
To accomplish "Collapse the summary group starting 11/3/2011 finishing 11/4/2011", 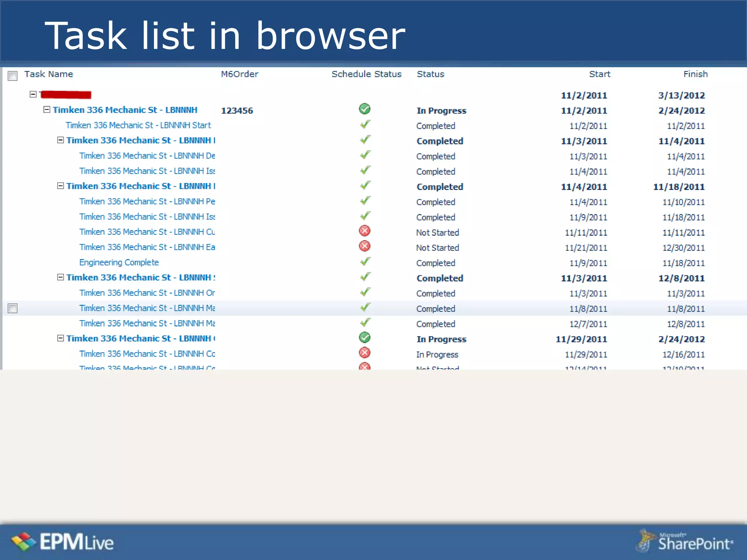I will click(61, 140).
